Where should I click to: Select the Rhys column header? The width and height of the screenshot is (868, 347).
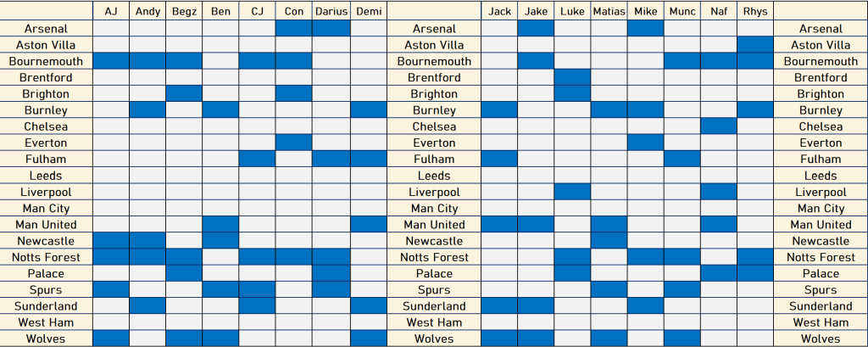[754, 11]
